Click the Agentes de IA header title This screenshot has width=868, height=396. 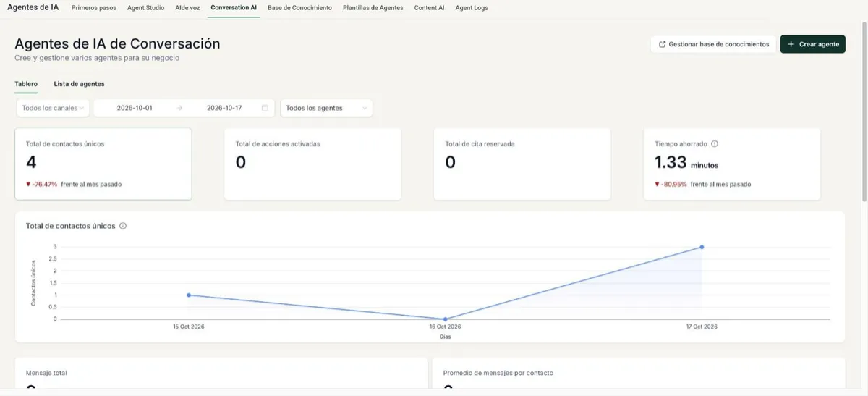(x=33, y=7)
